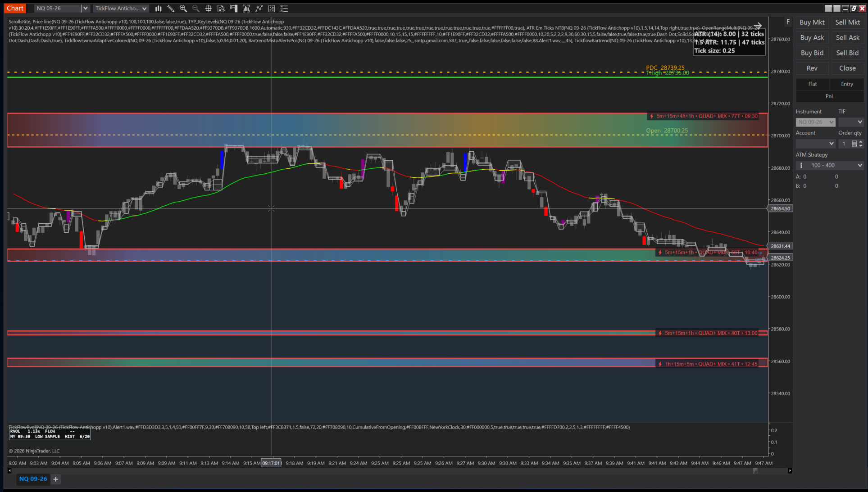Click the RVOL 1.13x FLOW info box
Image resolution: width=868 pixels, height=492 pixels.
(x=50, y=434)
